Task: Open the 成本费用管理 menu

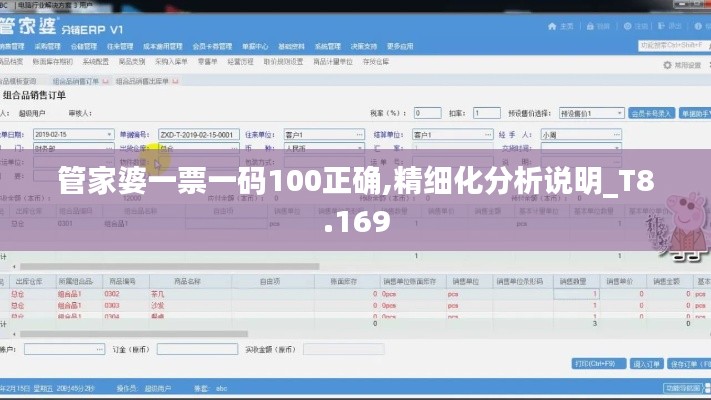Action: (163, 46)
